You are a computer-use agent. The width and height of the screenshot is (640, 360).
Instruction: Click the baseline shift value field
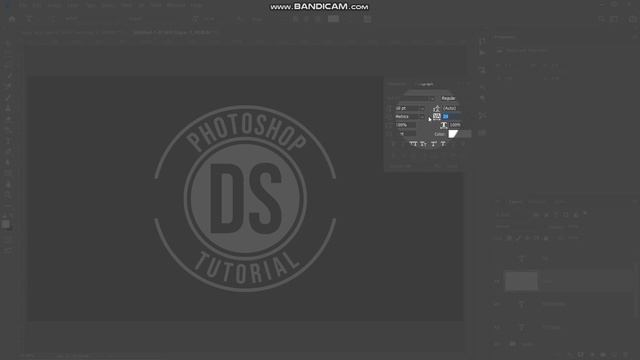click(x=407, y=133)
